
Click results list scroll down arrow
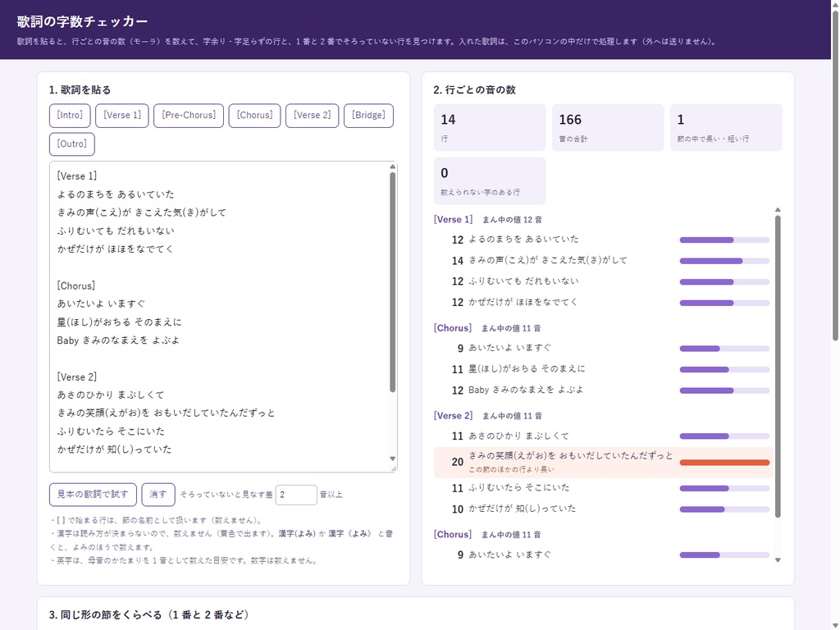778,559
